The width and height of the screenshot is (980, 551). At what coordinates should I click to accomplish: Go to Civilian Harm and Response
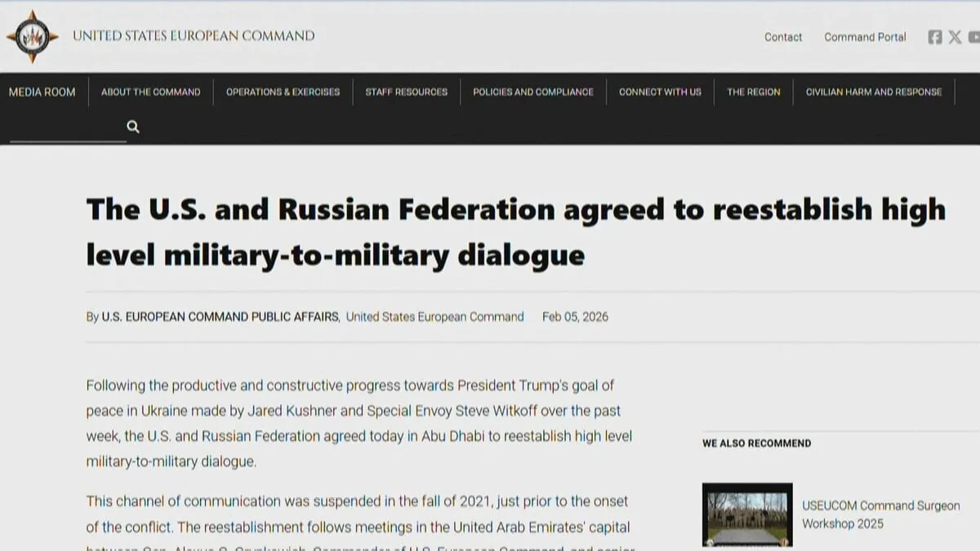pyautogui.click(x=873, y=92)
